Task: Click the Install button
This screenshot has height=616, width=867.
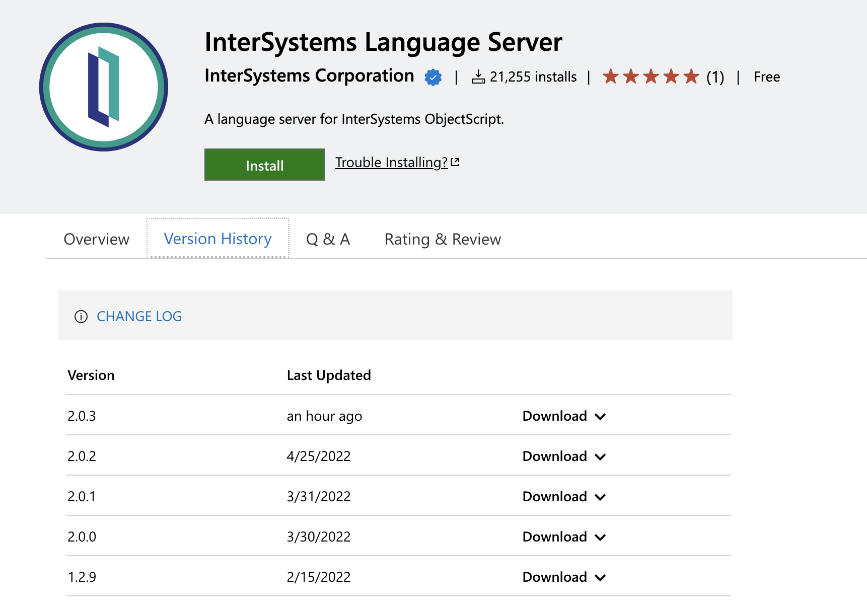Action: pos(264,165)
